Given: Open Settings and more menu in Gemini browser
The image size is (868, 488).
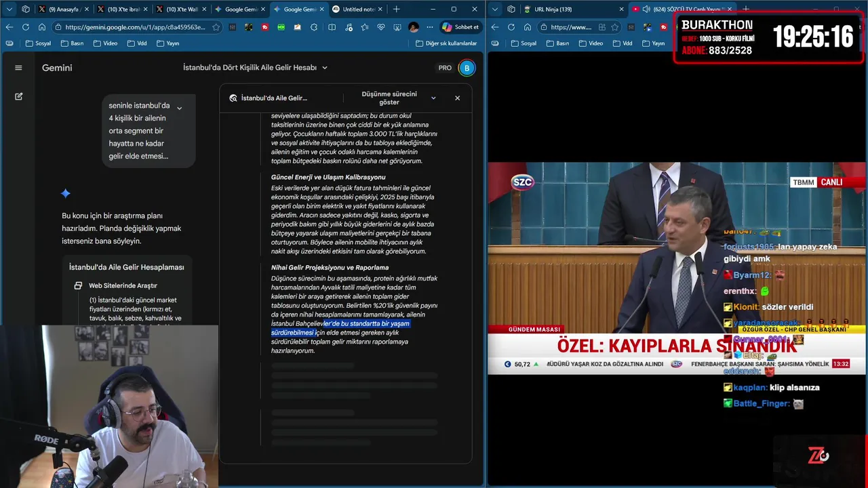Looking at the screenshot, I should [x=430, y=27].
